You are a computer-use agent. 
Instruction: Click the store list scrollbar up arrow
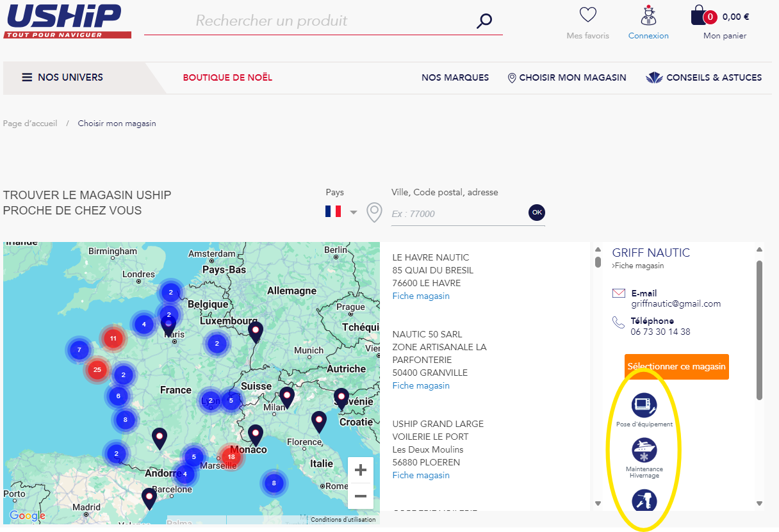[598, 250]
